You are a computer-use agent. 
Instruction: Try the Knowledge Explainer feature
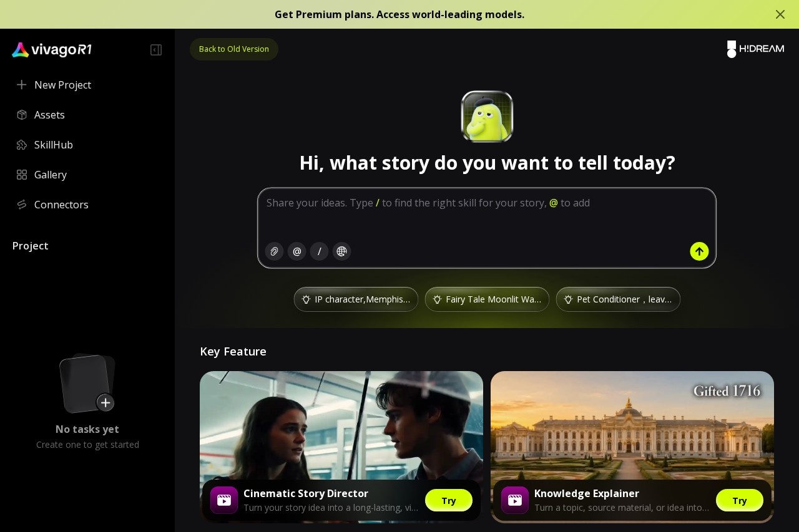[x=740, y=500]
